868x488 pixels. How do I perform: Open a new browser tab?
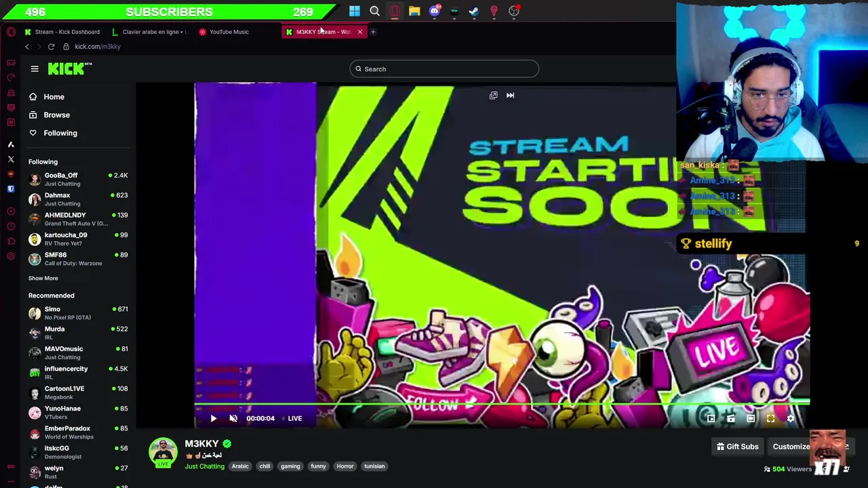point(373,32)
